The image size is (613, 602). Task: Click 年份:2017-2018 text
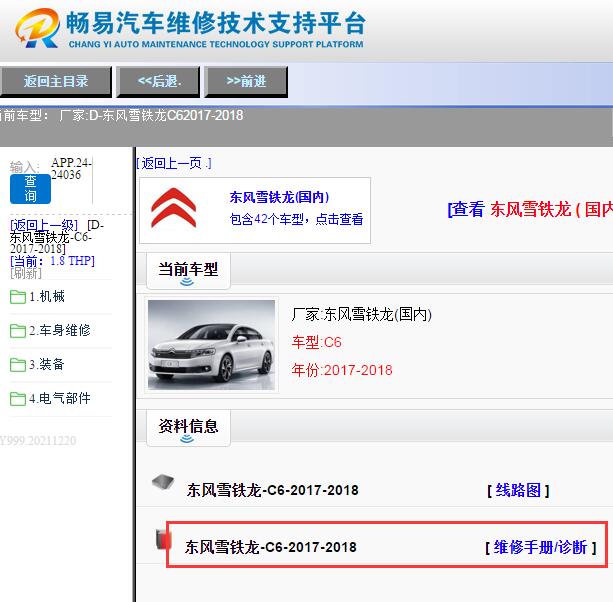342,370
